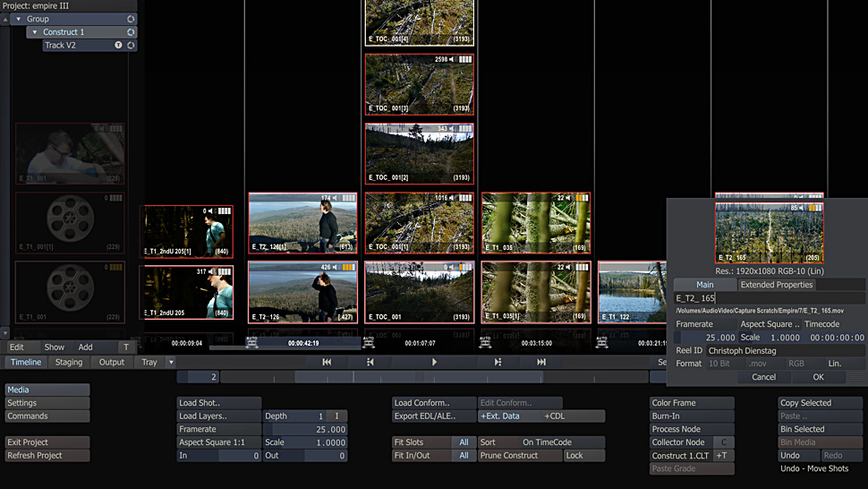
Task: Open the Extended Properties tab
Action: [x=776, y=285]
